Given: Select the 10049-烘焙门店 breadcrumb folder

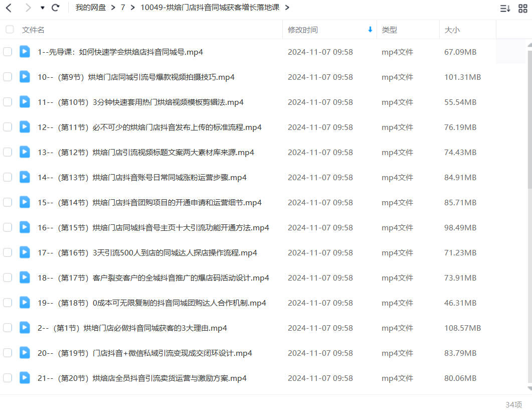Looking at the screenshot, I should point(210,8).
